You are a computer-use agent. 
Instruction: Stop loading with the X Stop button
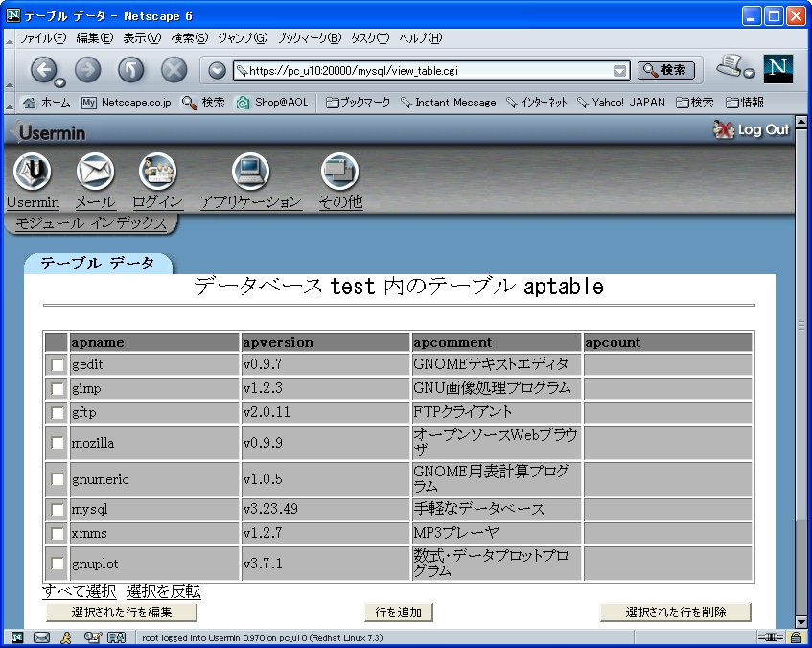[x=174, y=69]
